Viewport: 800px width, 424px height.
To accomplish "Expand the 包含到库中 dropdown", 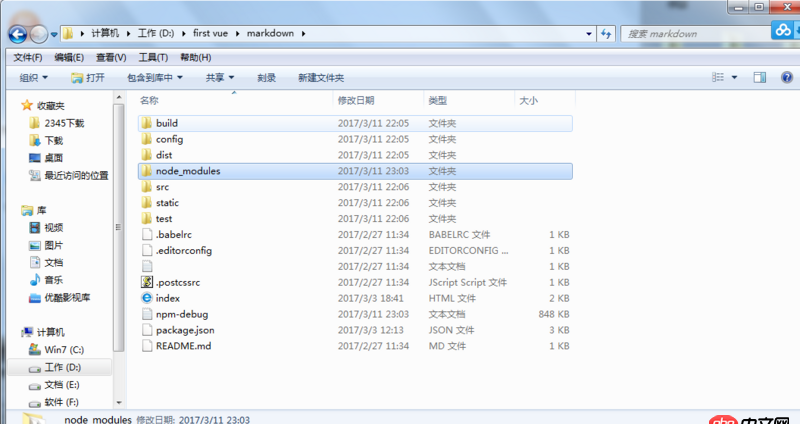I will coord(155,78).
